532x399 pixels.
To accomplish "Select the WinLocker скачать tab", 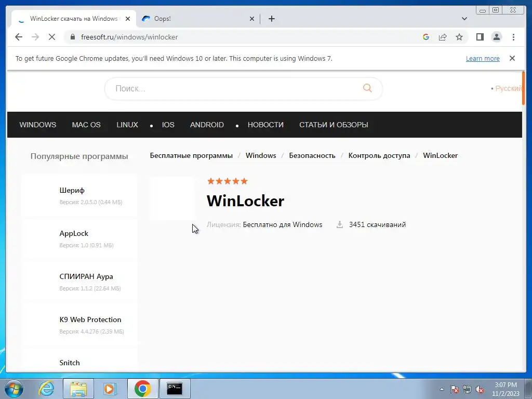I will (73, 19).
